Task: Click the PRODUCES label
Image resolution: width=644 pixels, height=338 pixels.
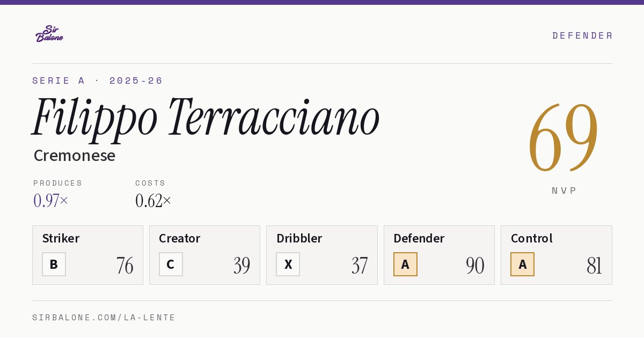Action: click(58, 183)
